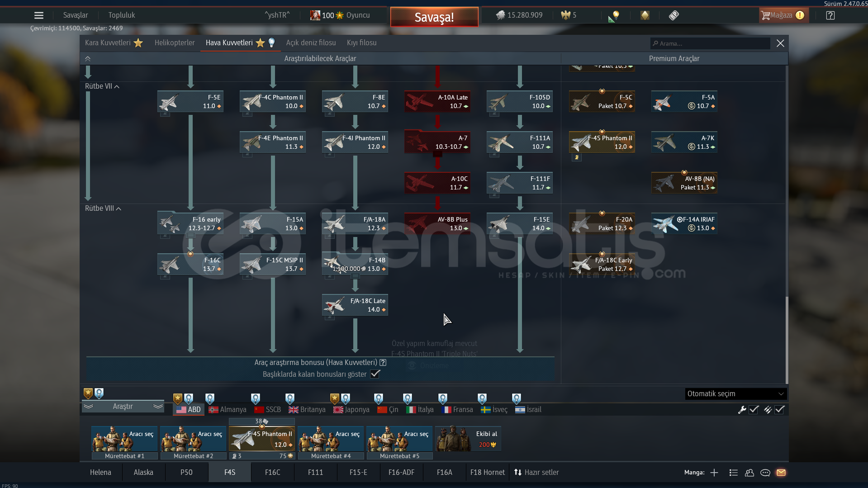Select the F-14B aircraft card
Viewport: 868px width, 488px height.
point(355,264)
